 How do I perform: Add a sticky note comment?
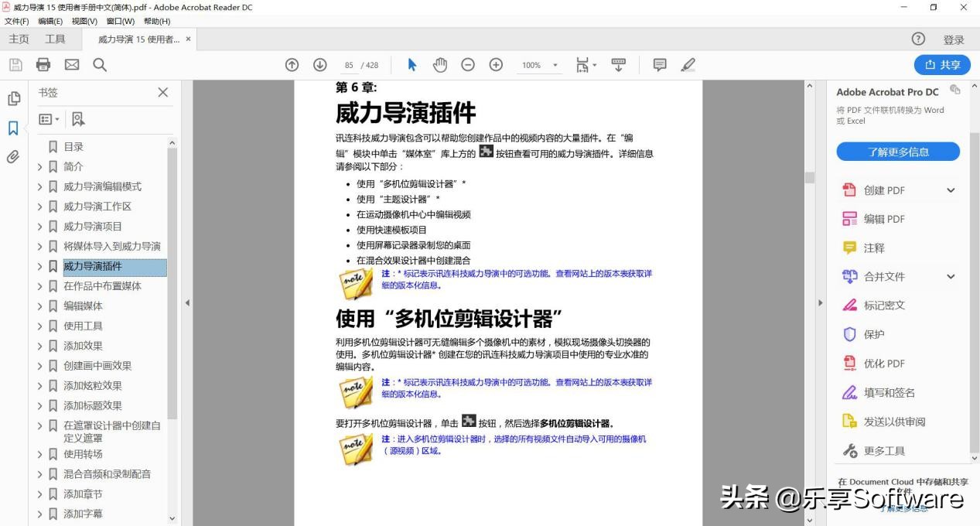[x=660, y=65]
